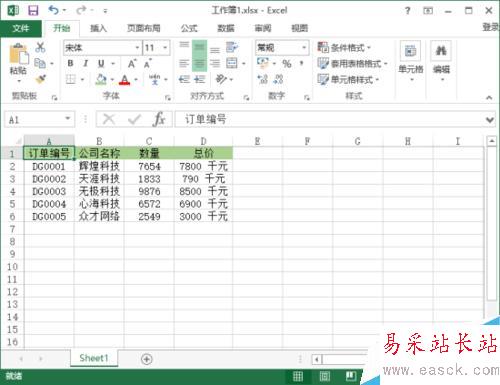The width and height of the screenshot is (500, 385).
Task: Switch to Normal view in status bar
Action: pyautogui.click(x=298, y=377)
